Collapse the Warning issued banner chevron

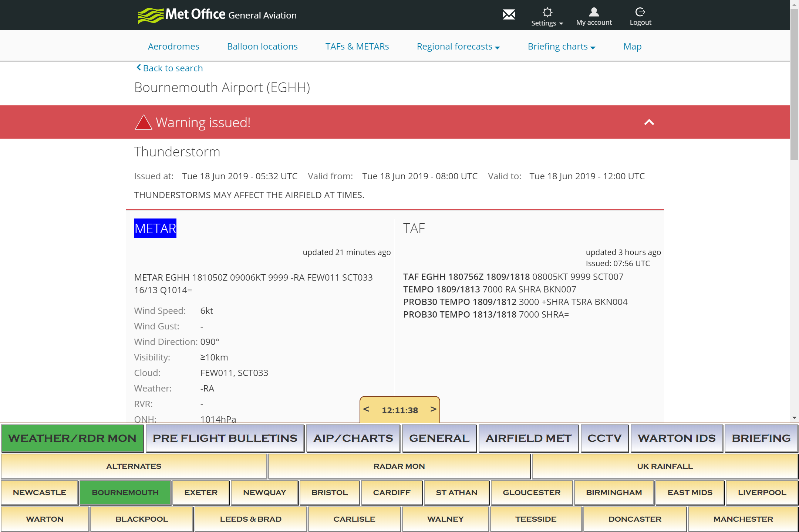click(x=649, y=122)
